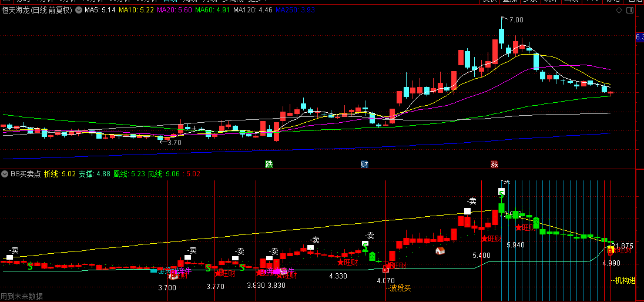Click the 5.940 price label
Image resolution: width=644 pixels, height=302 pixels.
515,245
